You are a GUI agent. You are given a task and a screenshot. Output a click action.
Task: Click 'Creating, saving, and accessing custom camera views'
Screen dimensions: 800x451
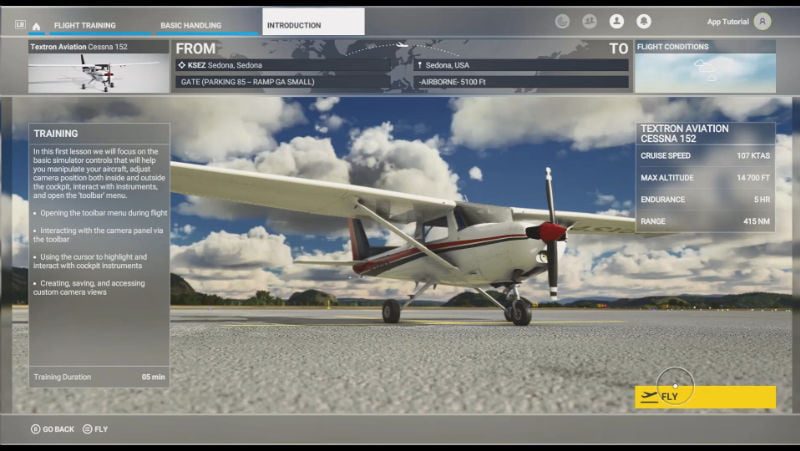(89, 288)
